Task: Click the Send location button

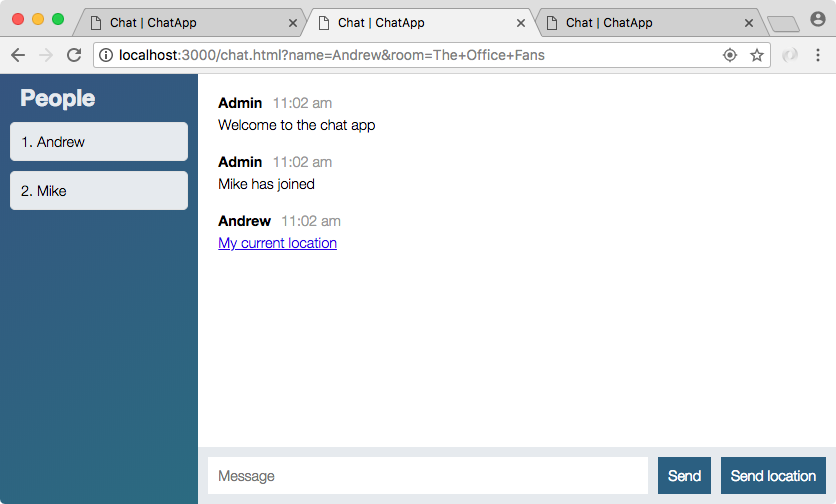Action: (773, 475)
